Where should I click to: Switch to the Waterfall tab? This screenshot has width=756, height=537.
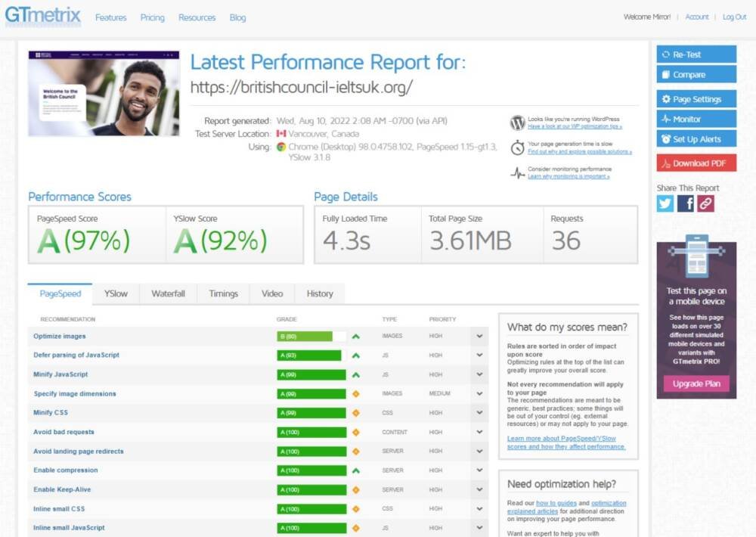pos(168,293)
